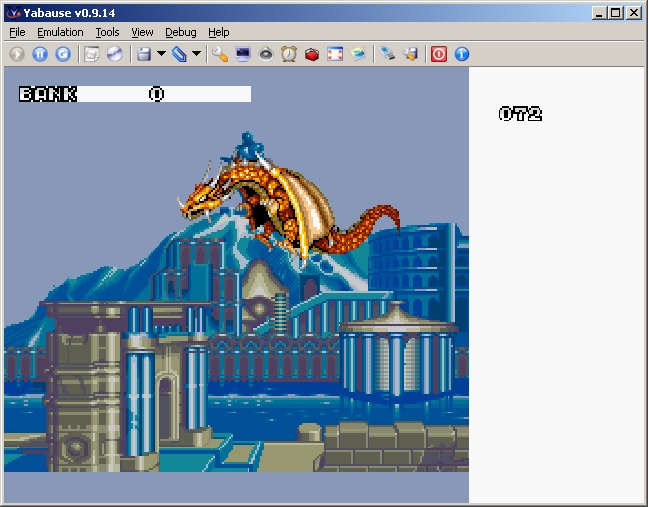The width and height of the screenshot is (648, 507).
Task: Open the ISO image file icon
Action: click(x=92, y=54)
